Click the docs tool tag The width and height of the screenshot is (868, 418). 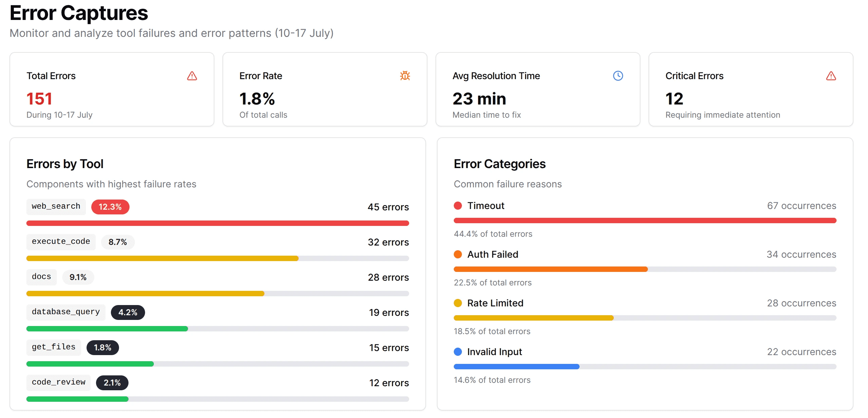(x=41, y=277)
